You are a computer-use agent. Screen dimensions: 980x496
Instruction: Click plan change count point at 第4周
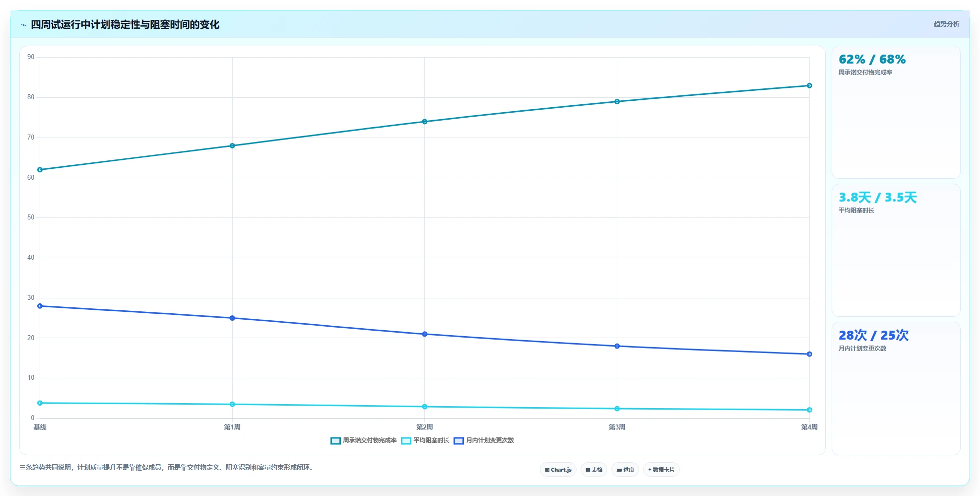(x=809, y=354)
